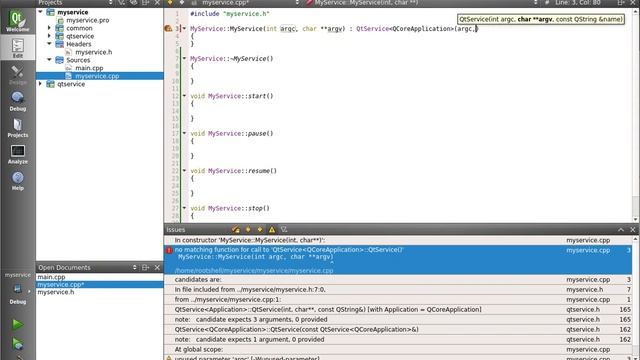Select myservice.cpp in project tree
This screenshot has height=360, width=640.
pos(100,76)
